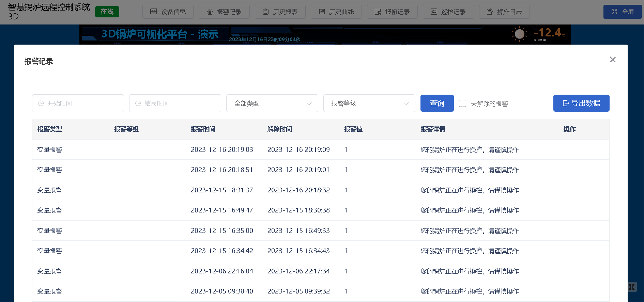Click the 查询 search button
The image size is (644, 302).
click(437, 103)
